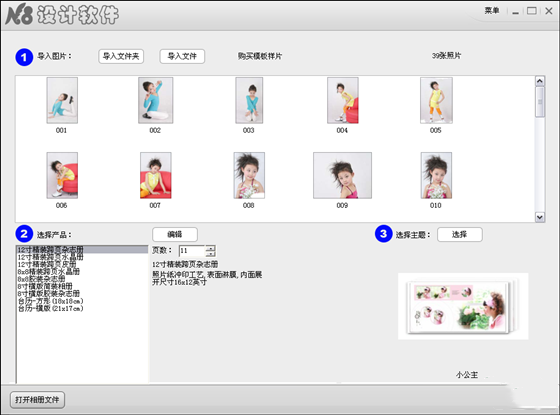The width and height of the screenshot is (560, 415).
Task: Maximize the N8 设计软件 window
Action: [532, 11]
